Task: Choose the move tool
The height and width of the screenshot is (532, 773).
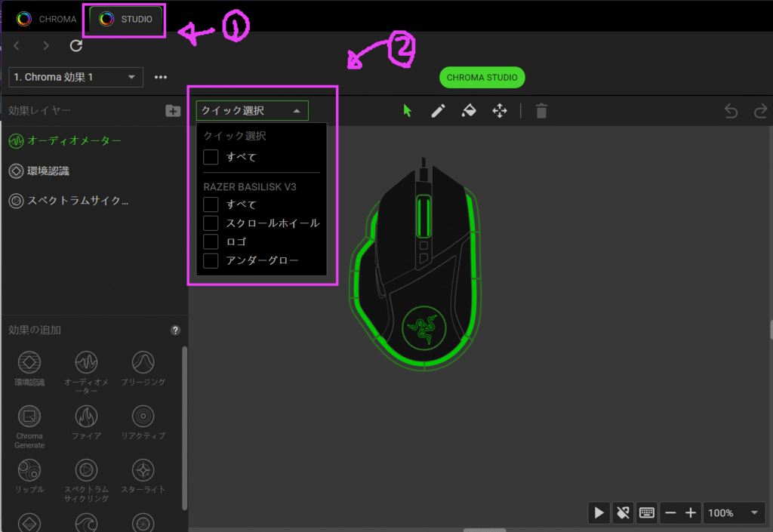Action: tap(500, 111)
